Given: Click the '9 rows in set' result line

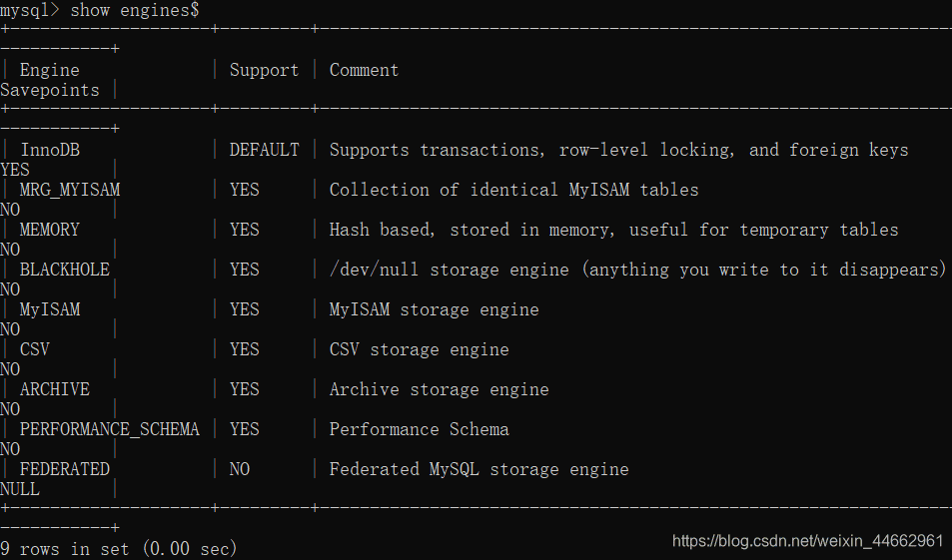Looking at the screenshot, I should pos(118,548).
